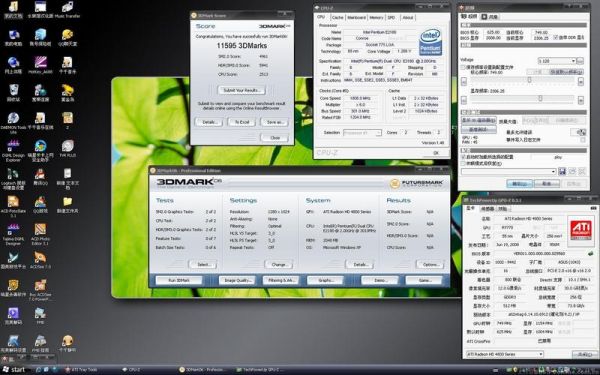Click Change button under Settings
Image resolution: width=600 pixels, height=375 pixels.
[279, 264]
